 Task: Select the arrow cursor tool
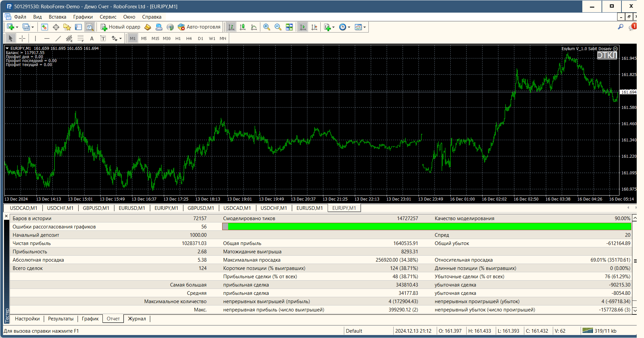click(11, 39)
